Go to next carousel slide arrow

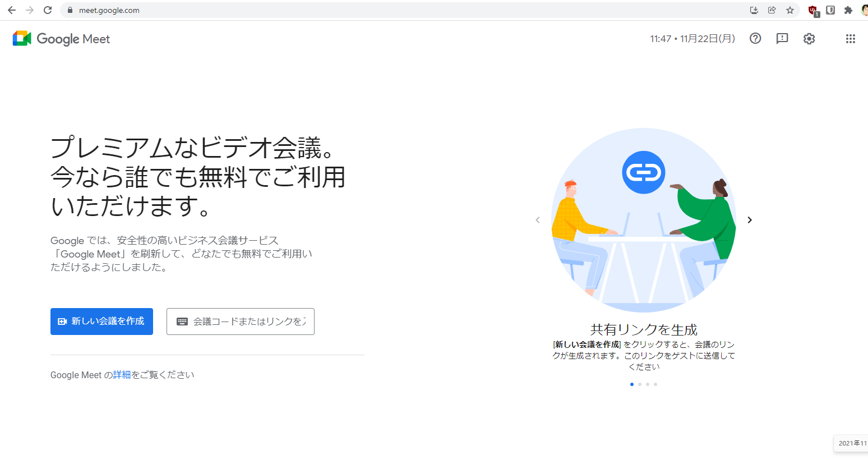750,220
